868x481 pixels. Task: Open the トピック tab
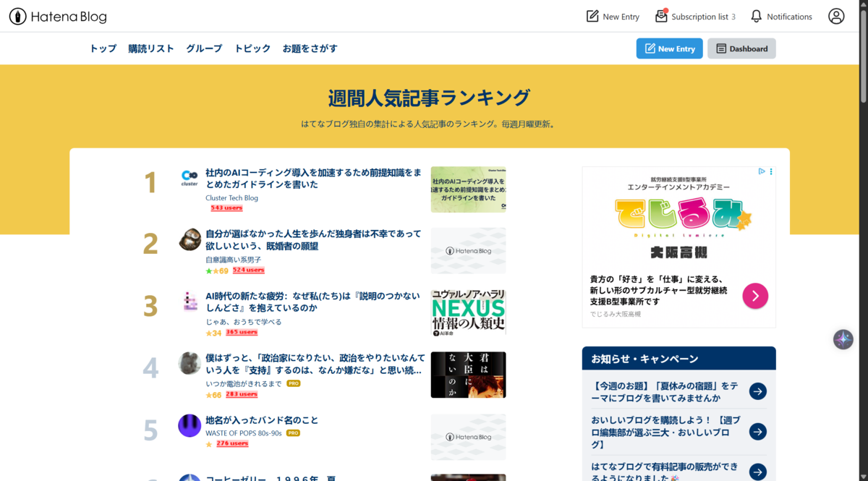coord(252,48)
